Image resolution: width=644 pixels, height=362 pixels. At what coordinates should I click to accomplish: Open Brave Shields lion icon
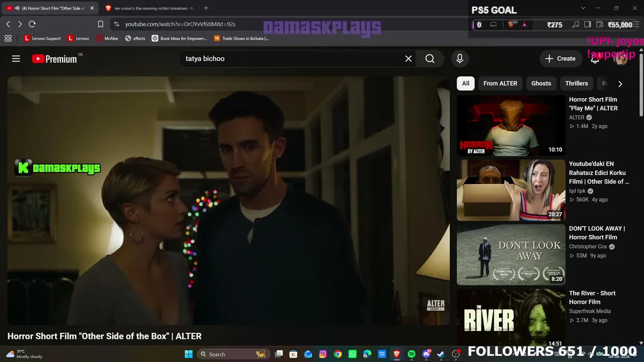tap(511, 24)
